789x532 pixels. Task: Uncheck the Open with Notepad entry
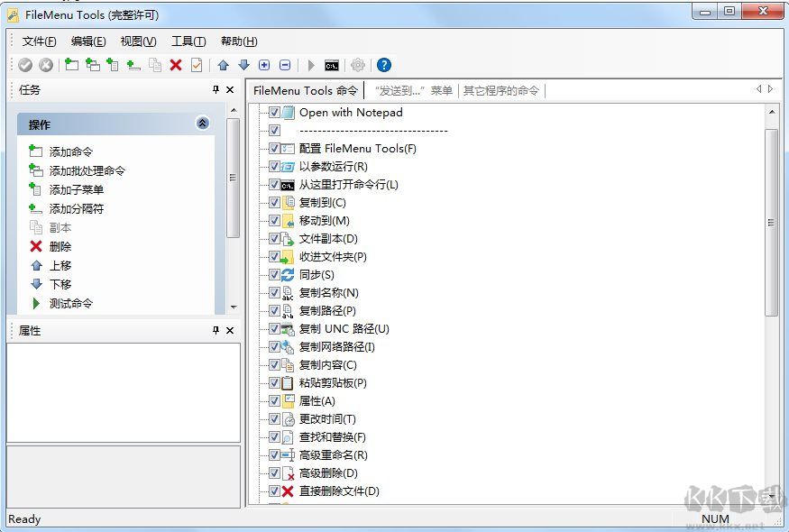click(275, 113)
